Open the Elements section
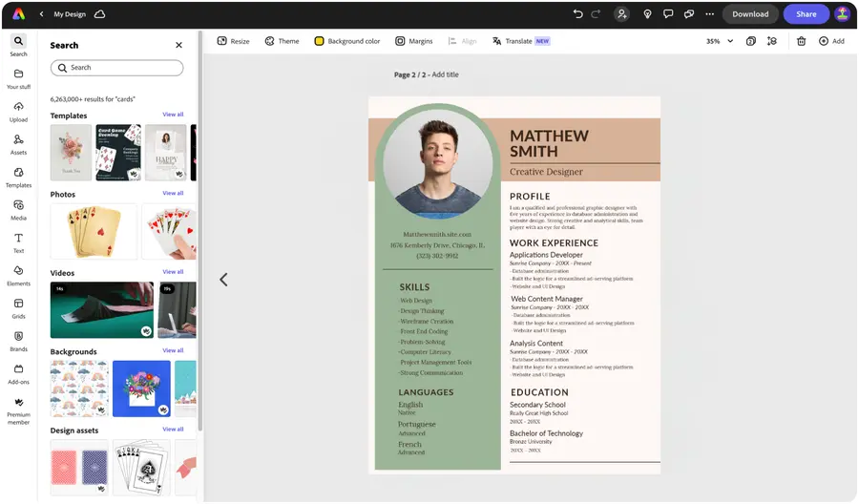Image resolution: width=859 pixels, height=504 pixels. tap(18, 276)
